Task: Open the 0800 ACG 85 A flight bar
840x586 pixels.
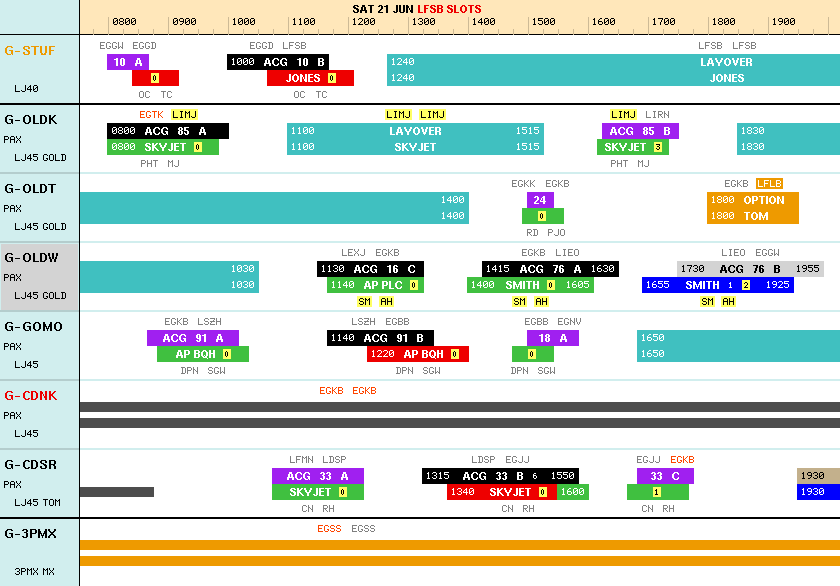Action: click(168, 131)
